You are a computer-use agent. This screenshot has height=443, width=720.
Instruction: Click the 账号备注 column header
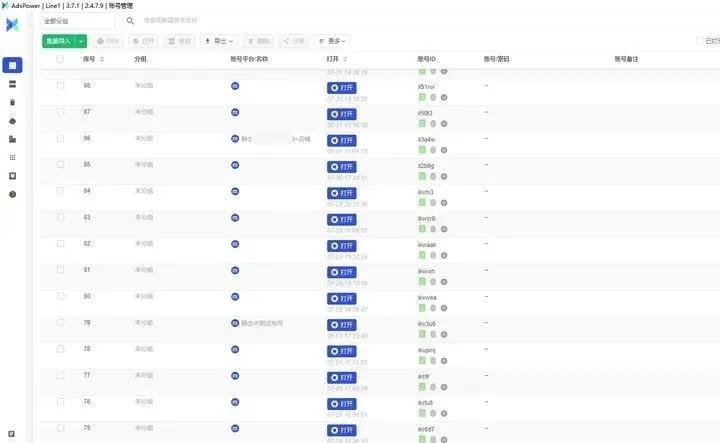tap(626, 59)
